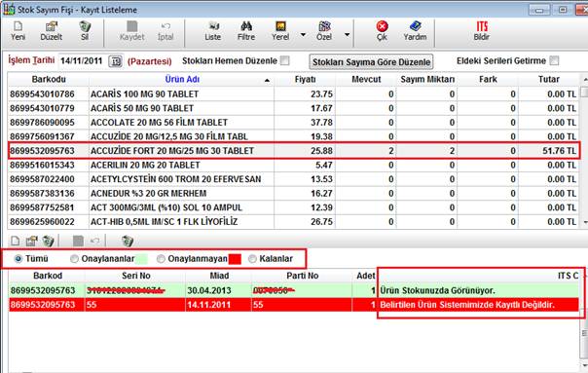
Task: Click the Parti No column header
Action: tap(302, 276)
